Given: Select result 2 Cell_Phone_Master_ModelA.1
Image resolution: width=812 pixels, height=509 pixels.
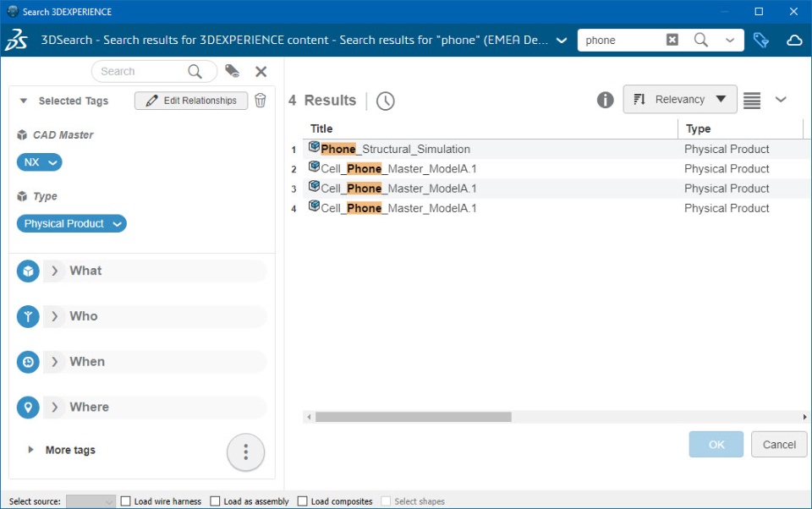Looking at the screenshot, I should [557, 169].
